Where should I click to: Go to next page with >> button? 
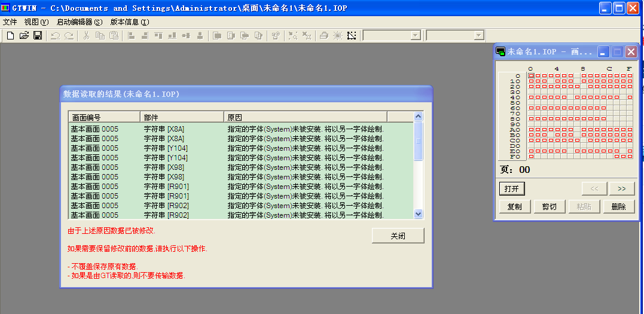621,188
